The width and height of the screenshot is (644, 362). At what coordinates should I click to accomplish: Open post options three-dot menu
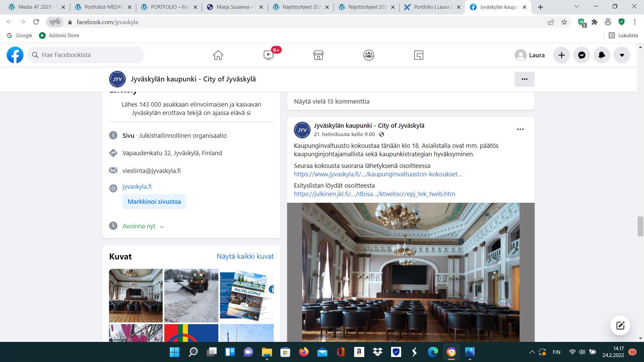point(520,129)
